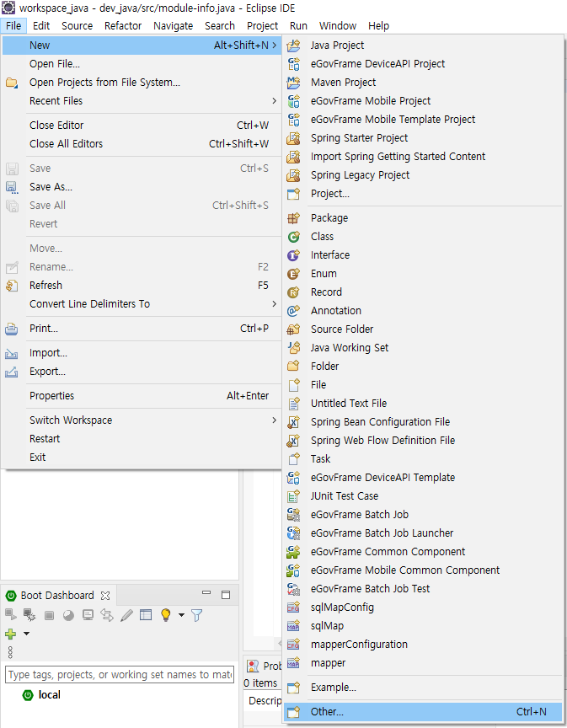The height and width of the screenshot is (728, 567).
Task: Expand Convert Line Delimiters To submenu
Action: coord(142,304)
